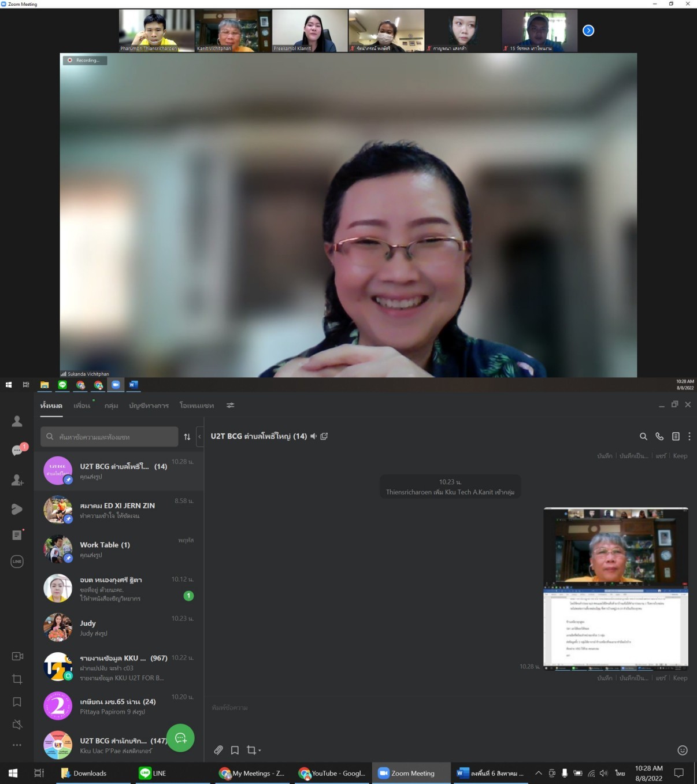Image resolution: width=697 pixels, height=784 pixels.
Task: Switch to the บัญชีทางการ tab
Action: pyautogui.click(x=149, y=406)
